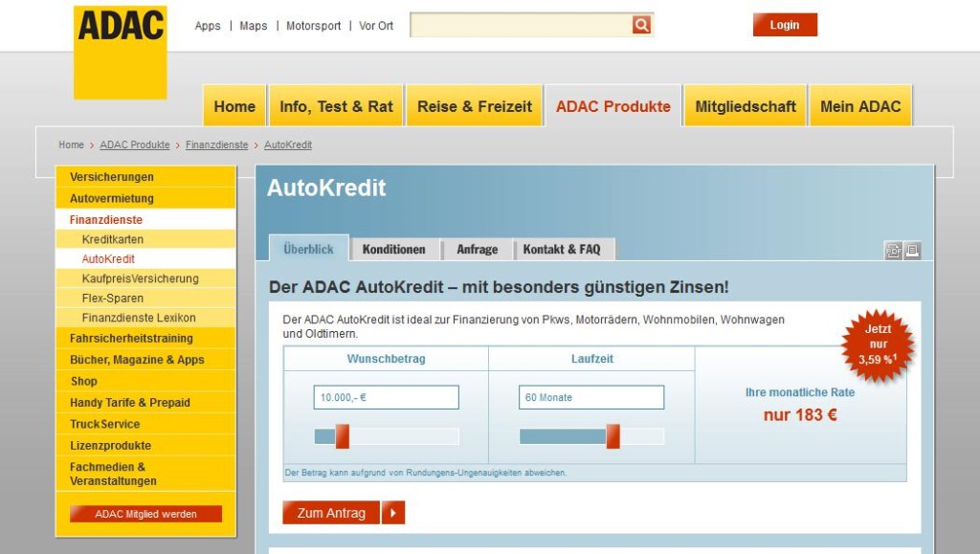Click the Login button
The width and height of the screenshot is (980, 554).
point(785,25)
